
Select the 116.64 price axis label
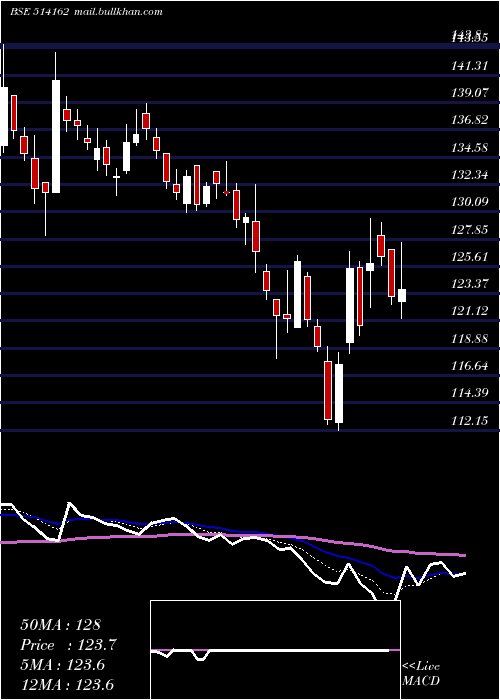pyautogui.click(x=469, y=366)
